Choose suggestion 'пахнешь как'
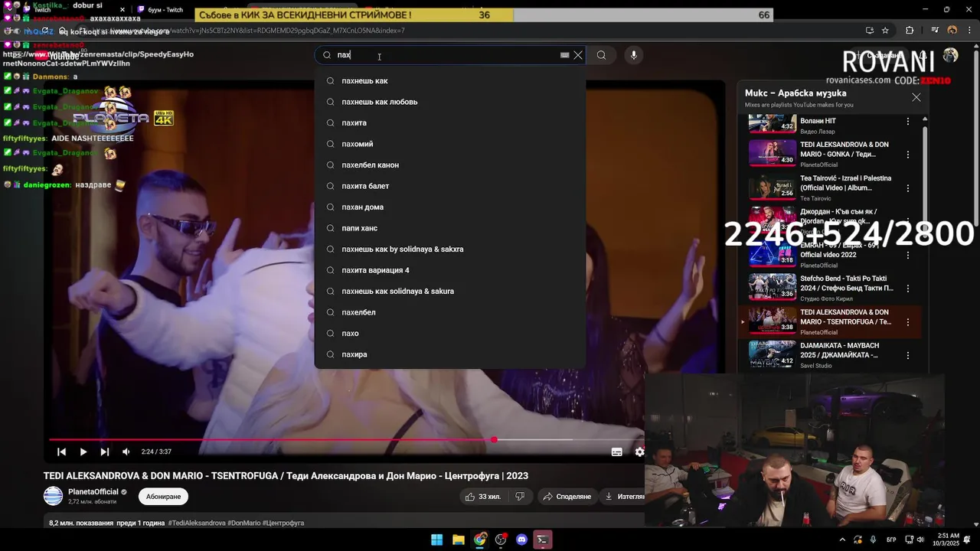 pos(450,81)
